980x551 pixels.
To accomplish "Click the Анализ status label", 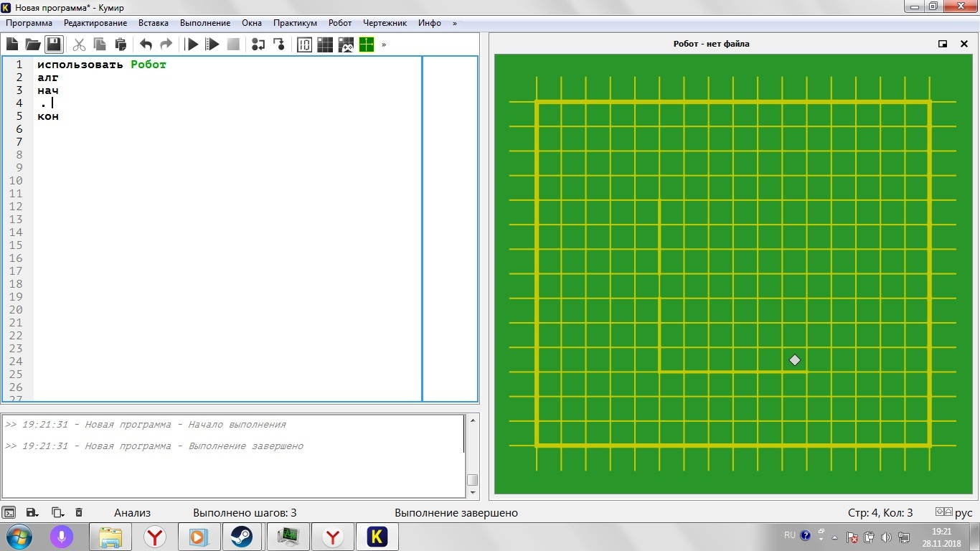I will click(x=132, y=512).
